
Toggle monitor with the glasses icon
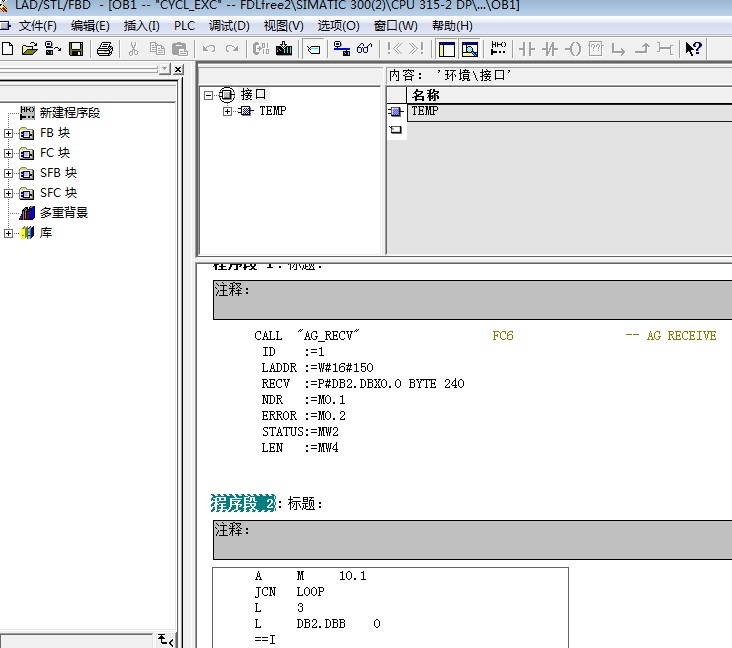tap(365, 49)
